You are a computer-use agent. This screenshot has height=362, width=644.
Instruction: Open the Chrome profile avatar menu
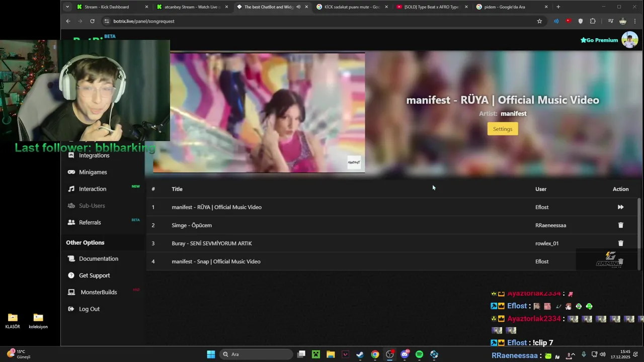[x=623, y=21]
